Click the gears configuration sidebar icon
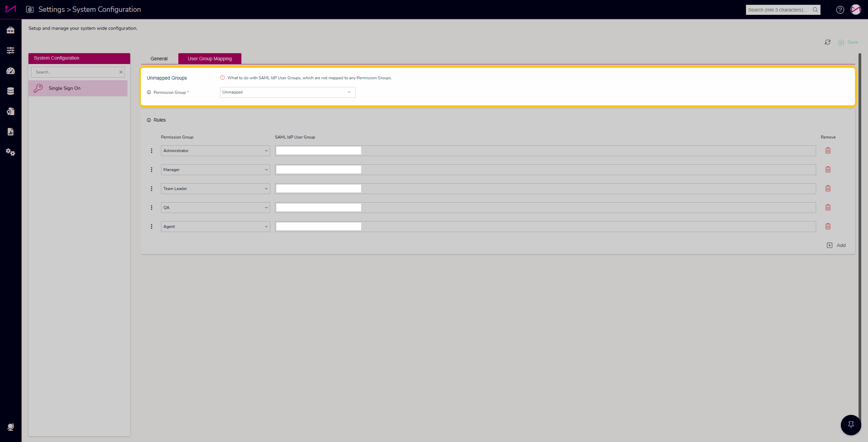The height and width of the screenshot is (442, 868). click(x=11, y=152)
